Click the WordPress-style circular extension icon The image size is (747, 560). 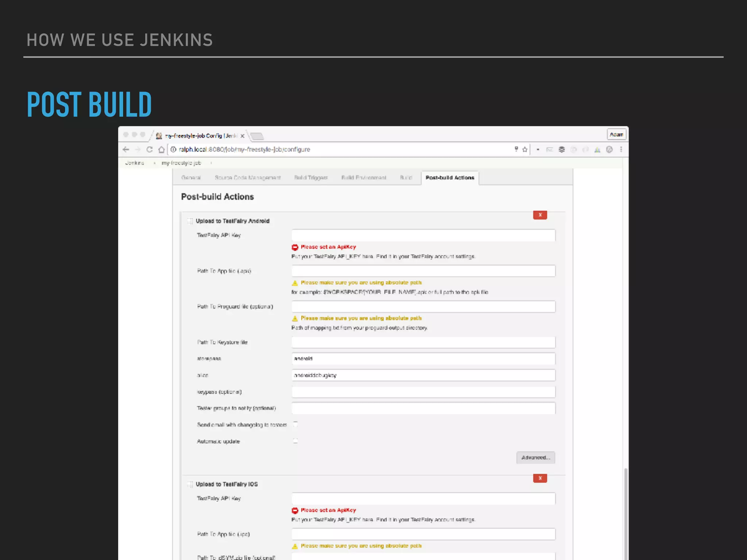tap(609, 149)
